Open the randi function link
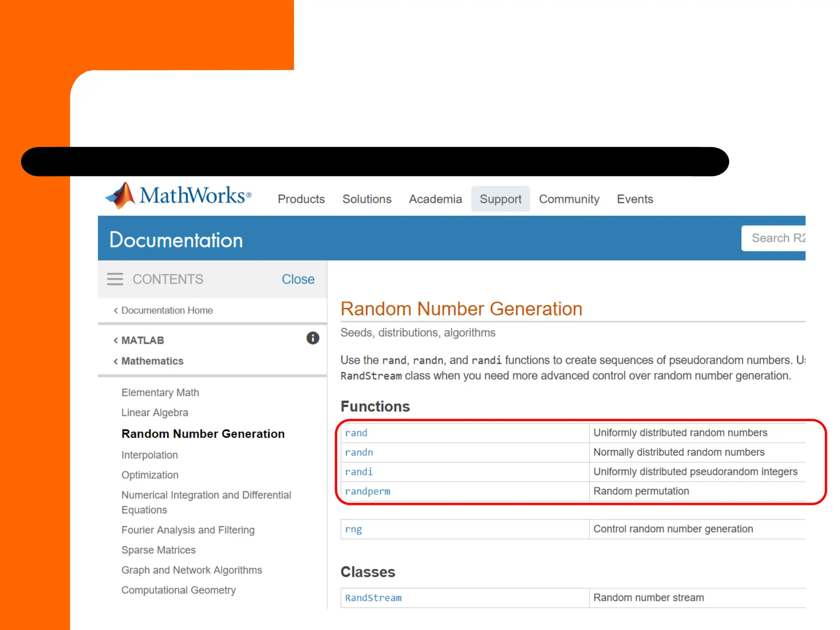This screenshot has width=840, height=630. tap(359, 472)
